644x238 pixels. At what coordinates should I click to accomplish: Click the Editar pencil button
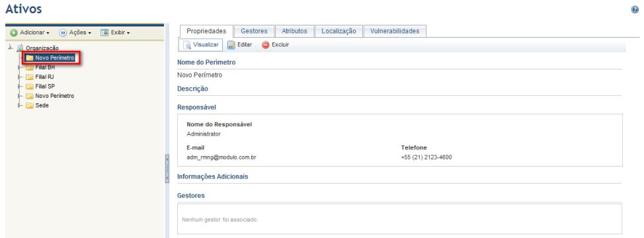[x=240, y=45]
